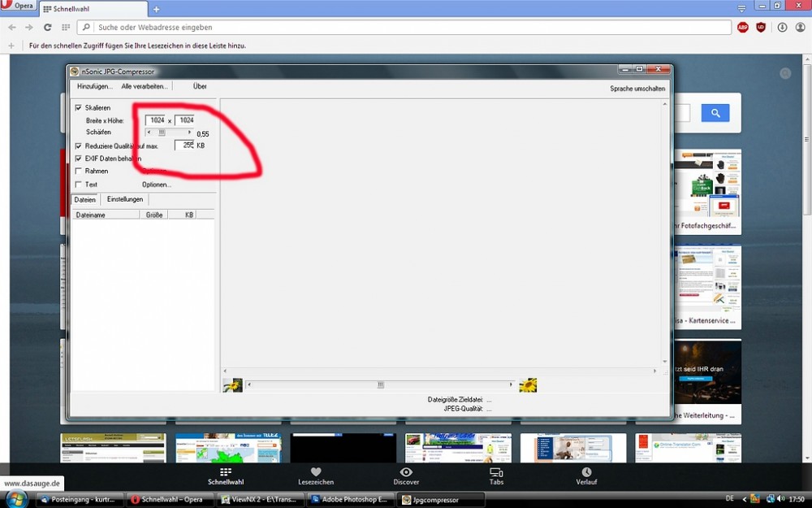
Task: Click the bottom preview slider handle
Action: [381, 384]
